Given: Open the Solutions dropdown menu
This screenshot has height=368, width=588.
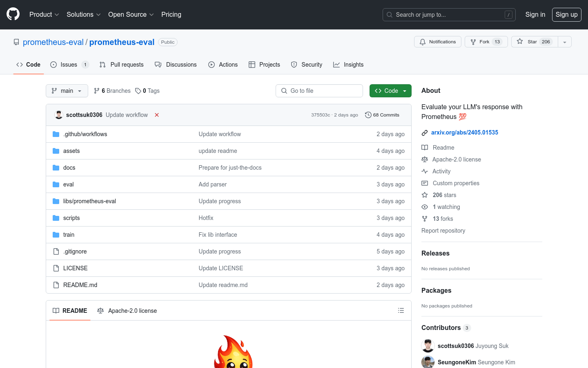Looking at the screenshot, I should tap(83, 15).
